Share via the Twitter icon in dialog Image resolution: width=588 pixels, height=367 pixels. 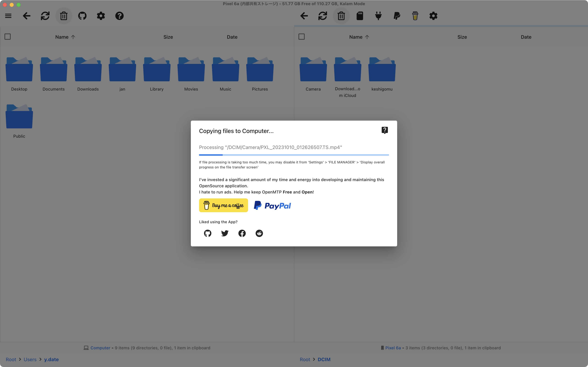pos(225,233)
